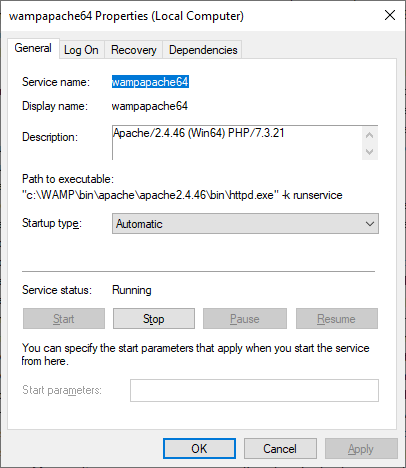Click the description scroll down arrow

click(x=369, y=152)
